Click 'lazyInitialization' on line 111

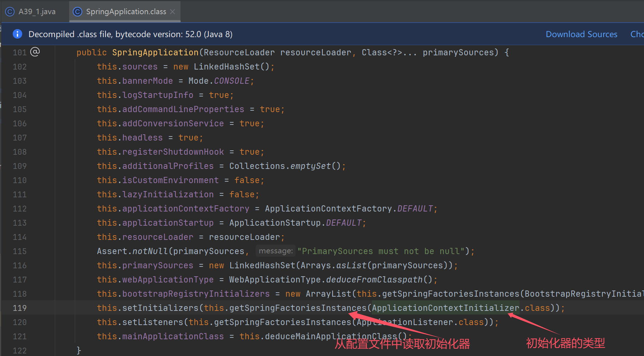[x=168, y=194]
